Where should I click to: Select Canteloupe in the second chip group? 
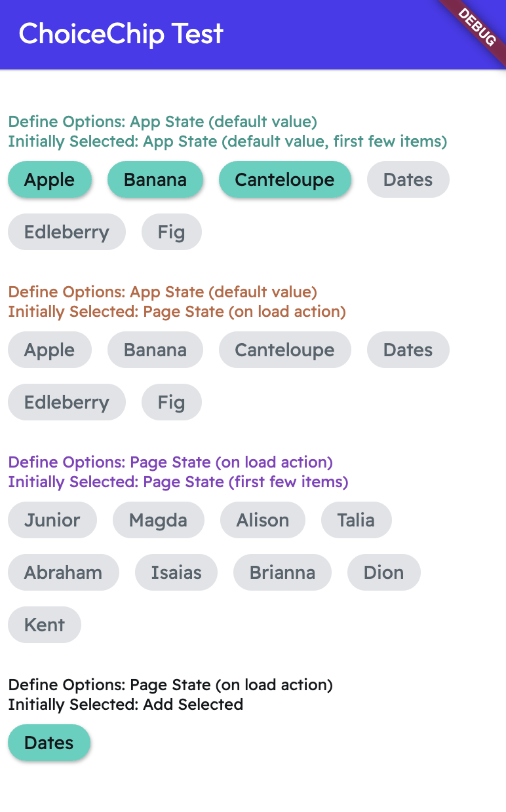(284, 350)
